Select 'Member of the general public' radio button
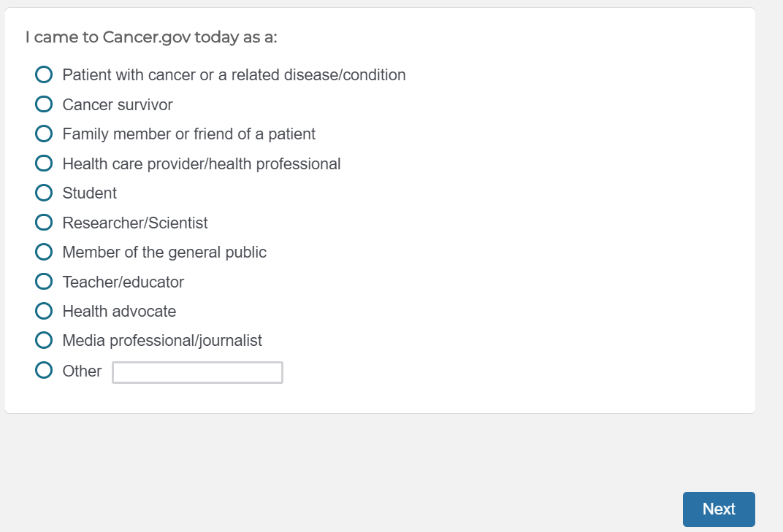 click(x=44, y=252)
